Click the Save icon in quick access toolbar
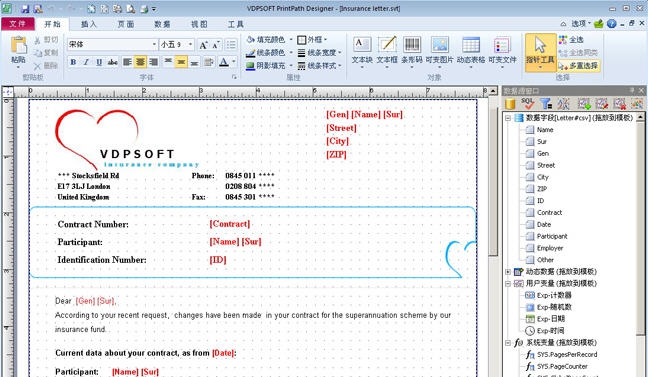This screenshot has height=377, width=648. click(25, 8)
